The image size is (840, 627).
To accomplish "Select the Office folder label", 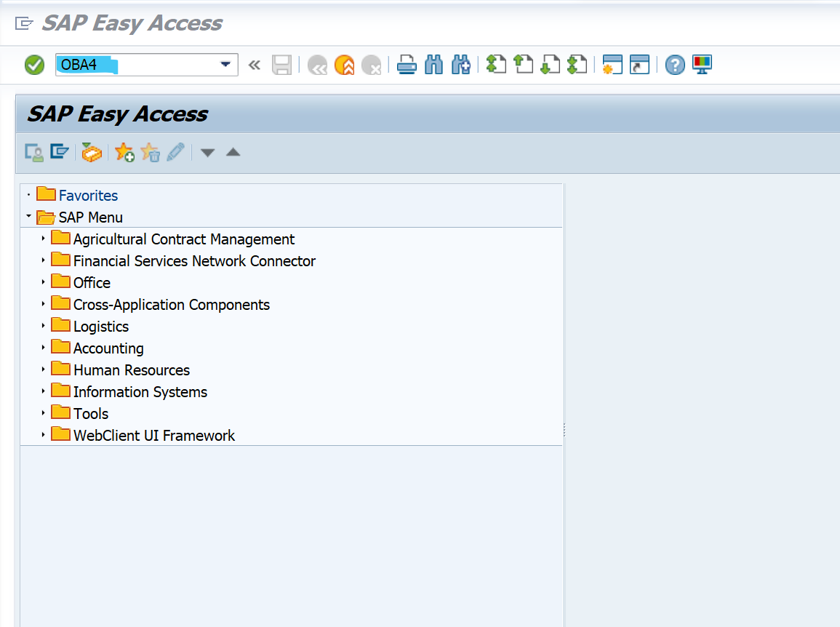I will [x=92, y=283].
